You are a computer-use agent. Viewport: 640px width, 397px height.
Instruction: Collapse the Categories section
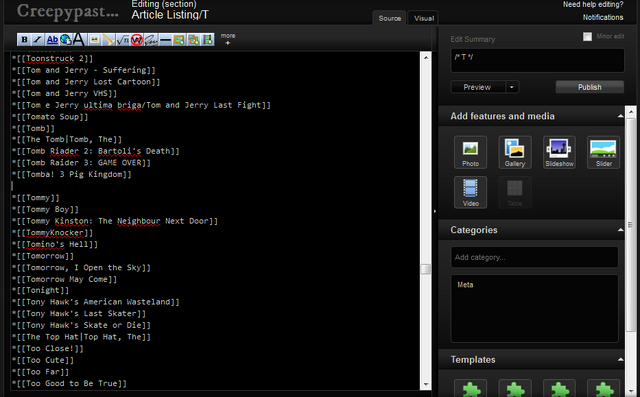point(620,230)
